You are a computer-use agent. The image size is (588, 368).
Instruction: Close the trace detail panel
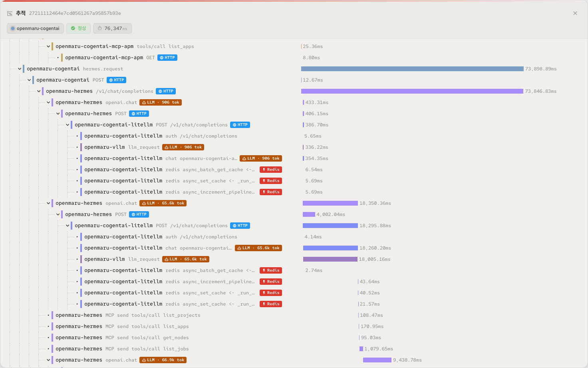(x=575, y=13)
